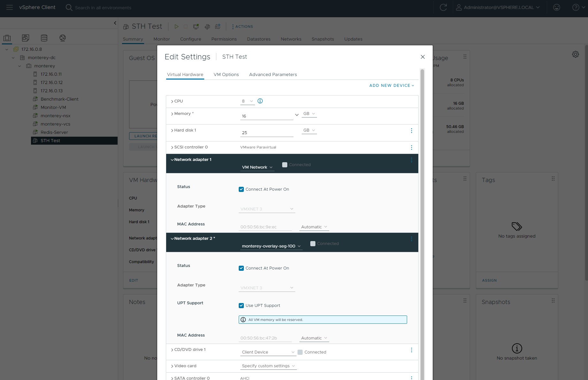Viewport: 588px width, 380px height.
Task: Click the refresh icon in top bar
Action: click(443, 7)
